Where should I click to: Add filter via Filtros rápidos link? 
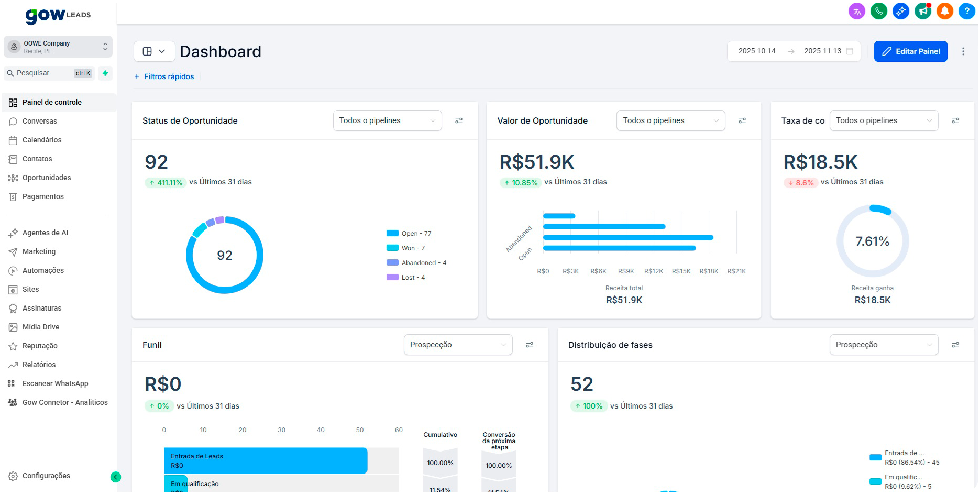[x=164, y=76]
